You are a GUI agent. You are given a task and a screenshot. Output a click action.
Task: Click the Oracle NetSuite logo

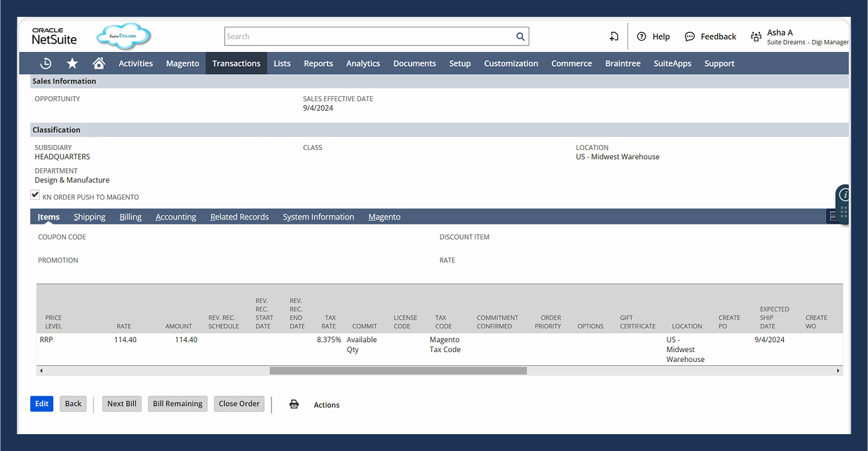click(x=54, y=36)
